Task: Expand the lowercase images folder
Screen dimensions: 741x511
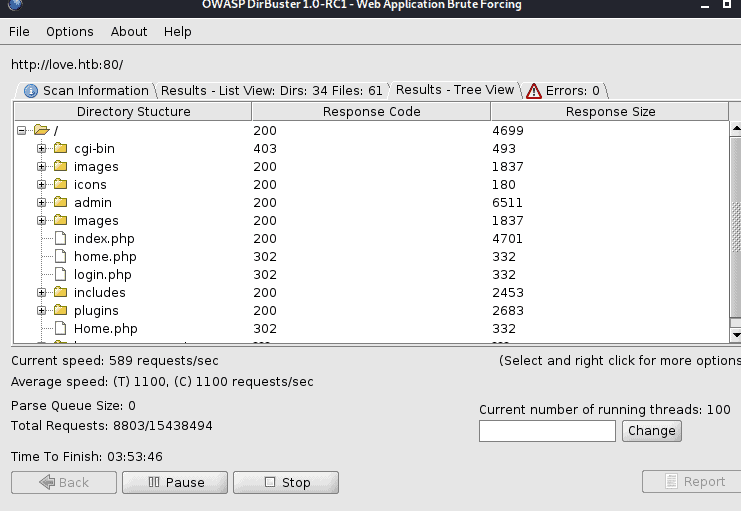Action: (42, 166)
